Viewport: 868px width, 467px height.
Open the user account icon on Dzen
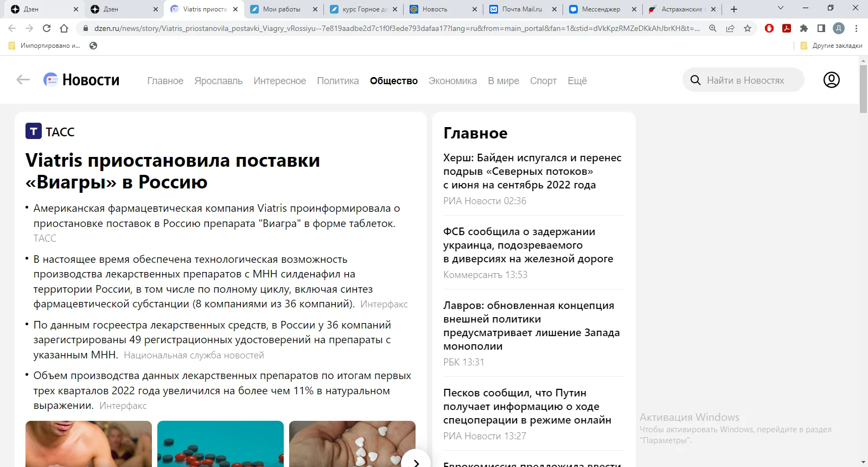click(832, 80)
